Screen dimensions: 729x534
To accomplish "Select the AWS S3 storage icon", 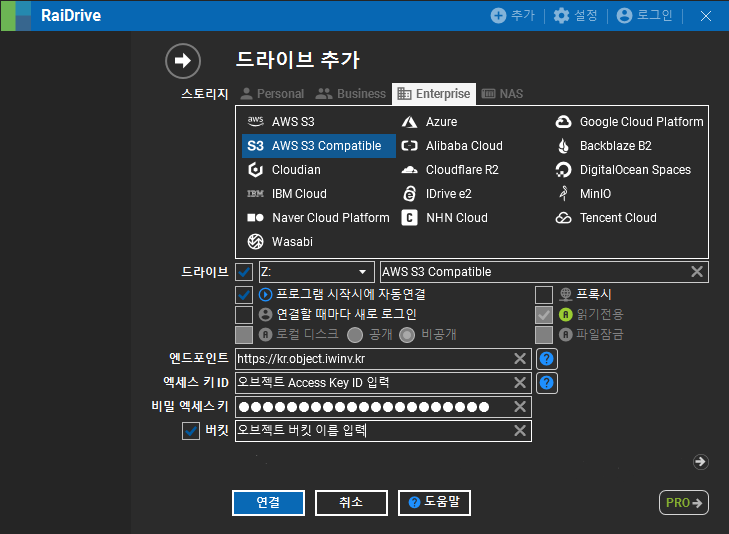I will 255,122.
